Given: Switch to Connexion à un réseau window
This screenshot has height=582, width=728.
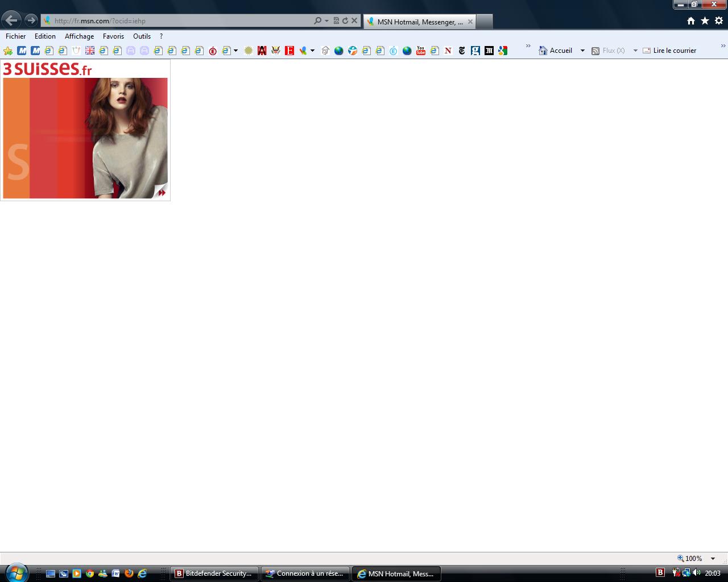Looking at the screenshot, I should 305,573.
